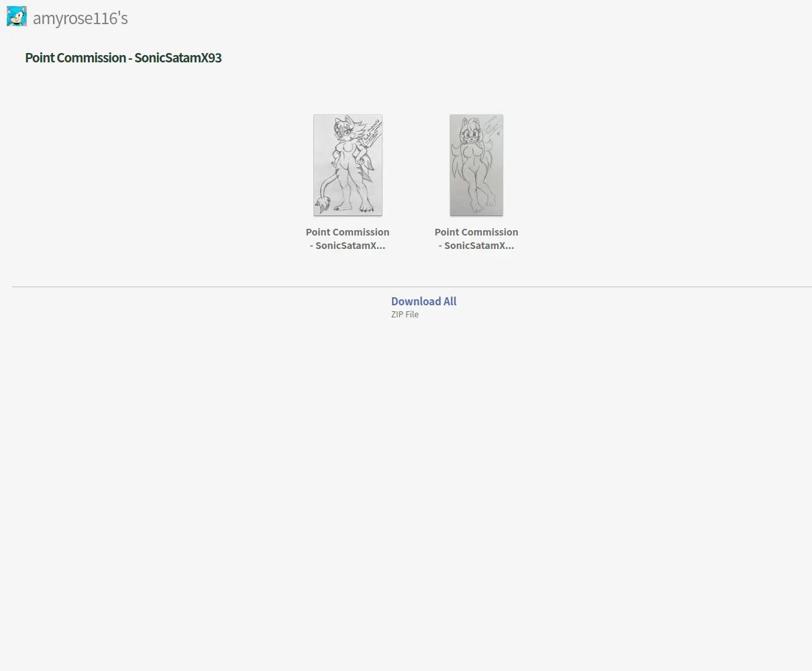Screen dimensions: 812x671
Task: Click the Download All link
Action: coord(424,301)
